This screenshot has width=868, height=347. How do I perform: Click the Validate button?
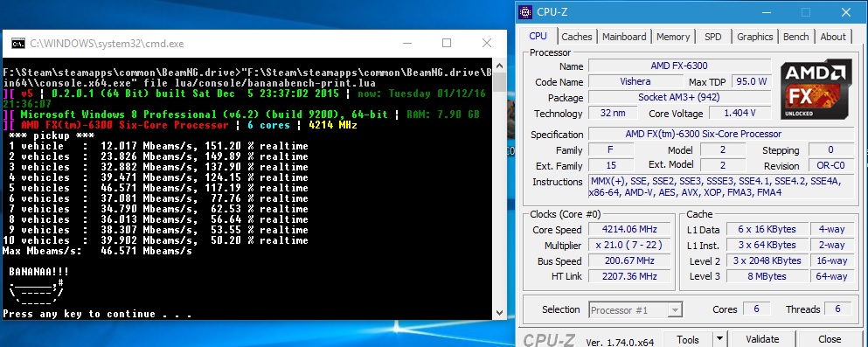coord(762,339)
